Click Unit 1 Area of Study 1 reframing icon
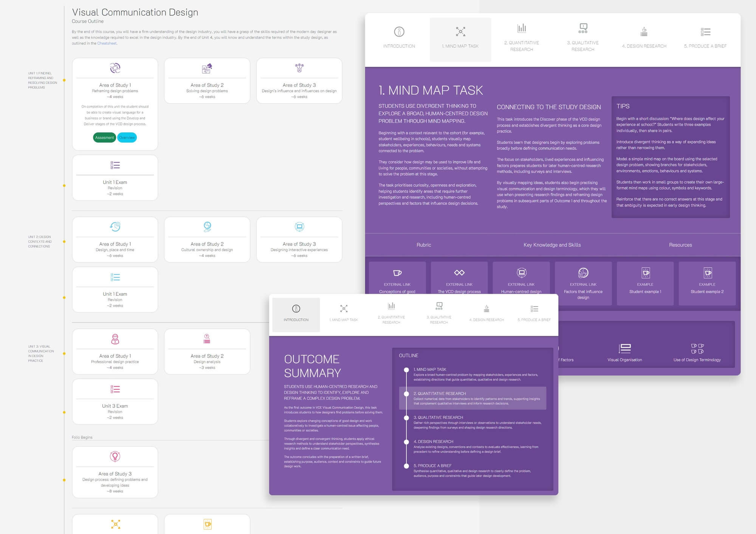 (115, 68)
